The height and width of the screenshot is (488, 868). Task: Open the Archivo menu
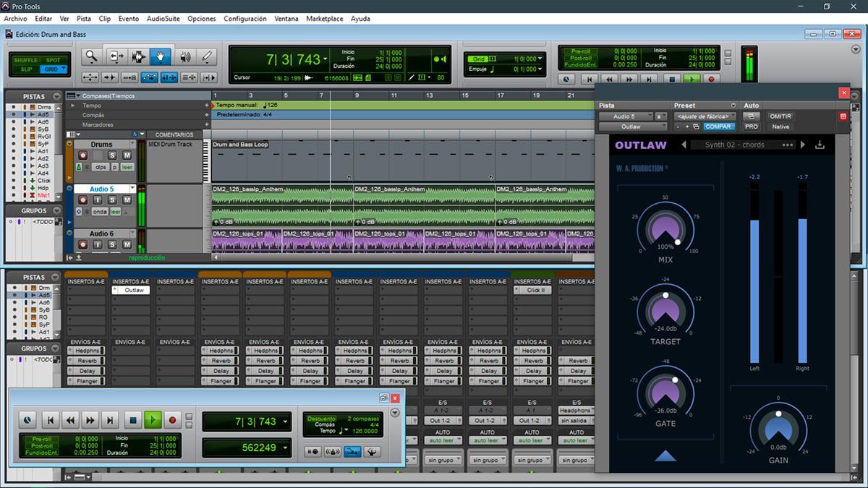click(16, 19)
